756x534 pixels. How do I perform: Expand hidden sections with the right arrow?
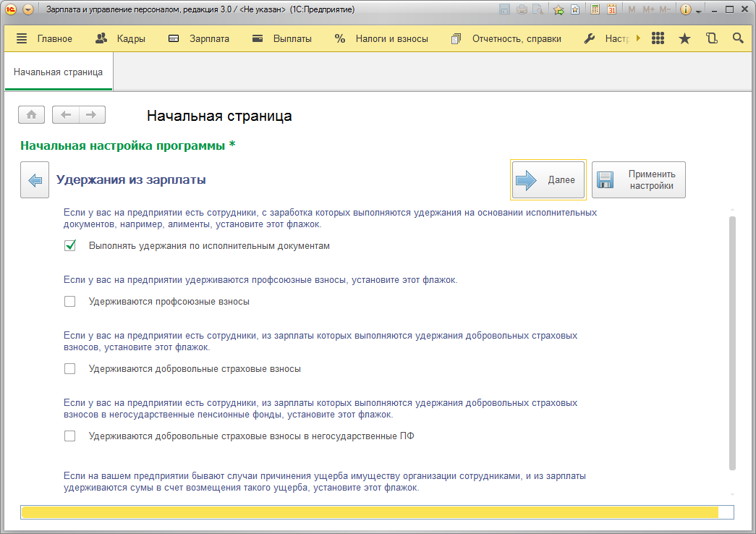638,38
